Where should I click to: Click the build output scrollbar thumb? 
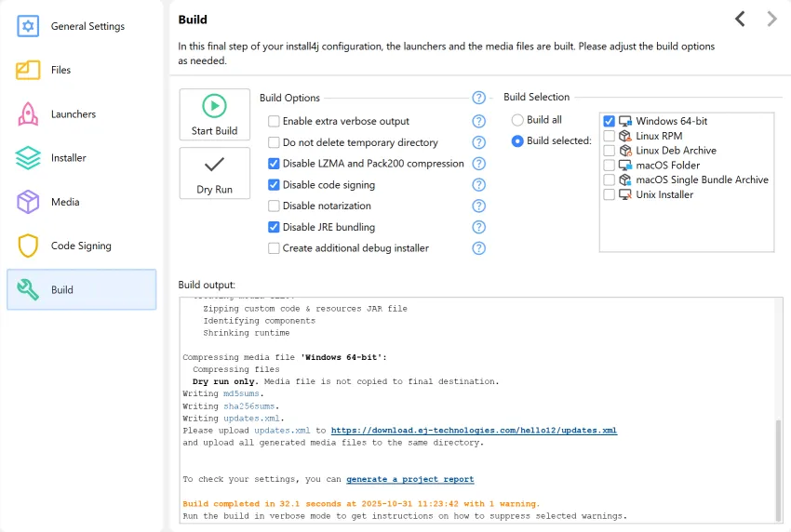coord(779,469)
